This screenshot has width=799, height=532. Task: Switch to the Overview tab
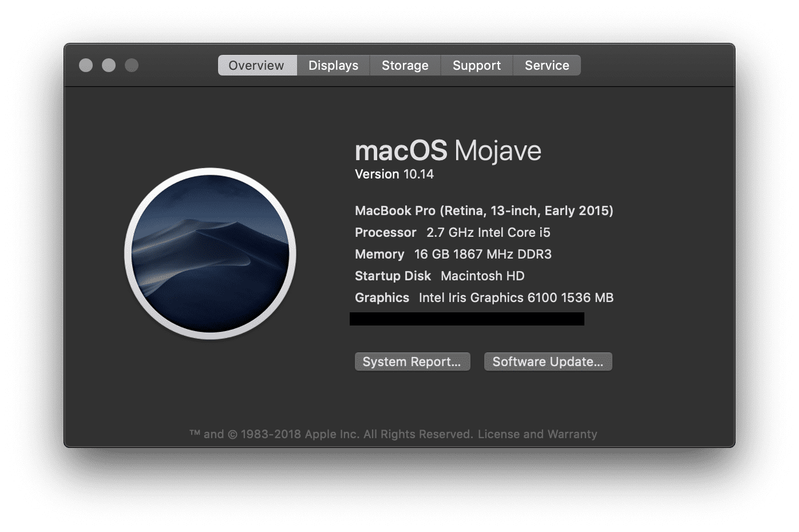tap(256, 65)
